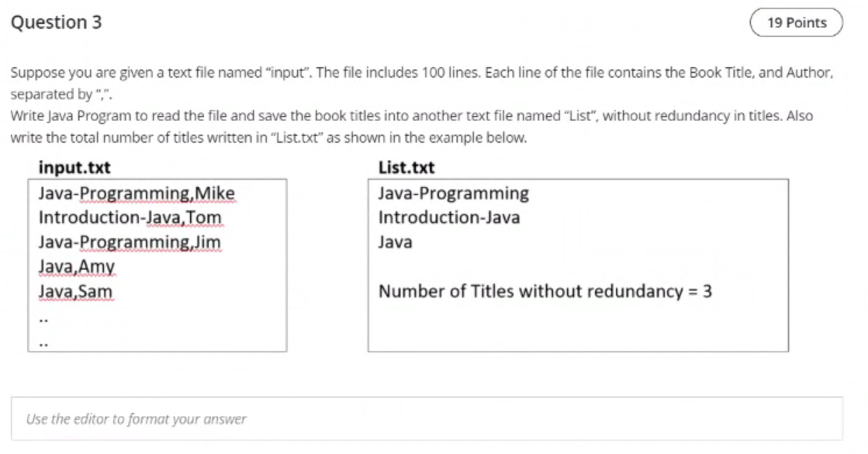Click the Java-Programming,Mike line
The image size is (868, 454).
pos(137,192)
